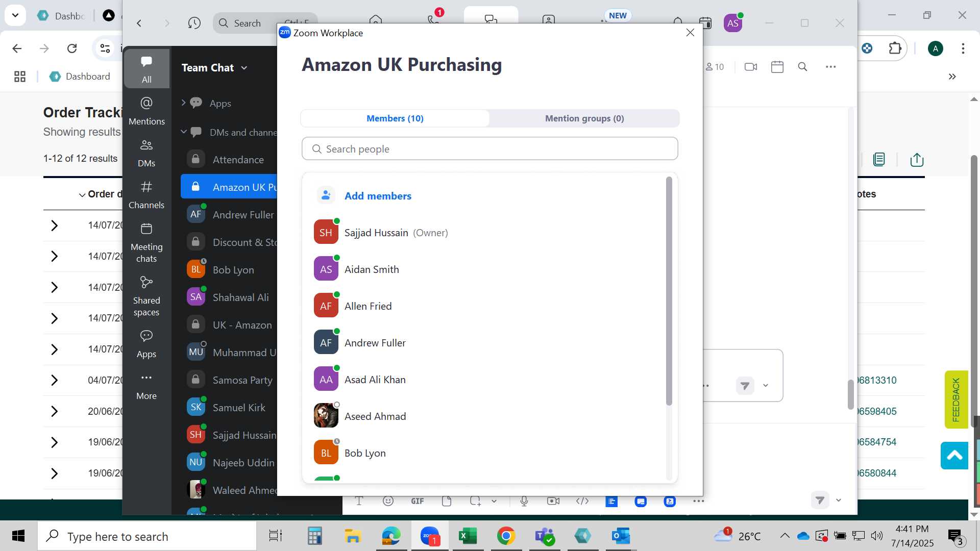Open Meeting chats sidebar item
Screen dimensions: 980x551
tap(146, 242)
